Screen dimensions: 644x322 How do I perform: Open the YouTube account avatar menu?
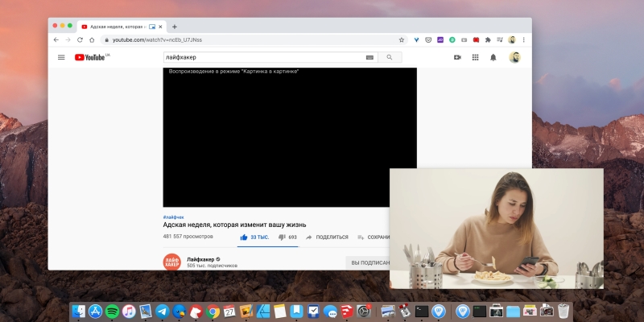click(x=514, y=57)
